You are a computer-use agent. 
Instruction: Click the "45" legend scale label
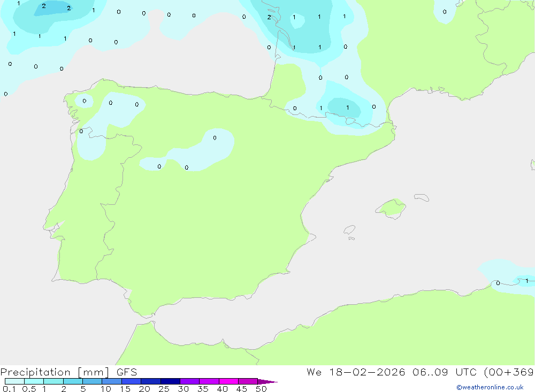pyautogui.click(x=242, y=389)
